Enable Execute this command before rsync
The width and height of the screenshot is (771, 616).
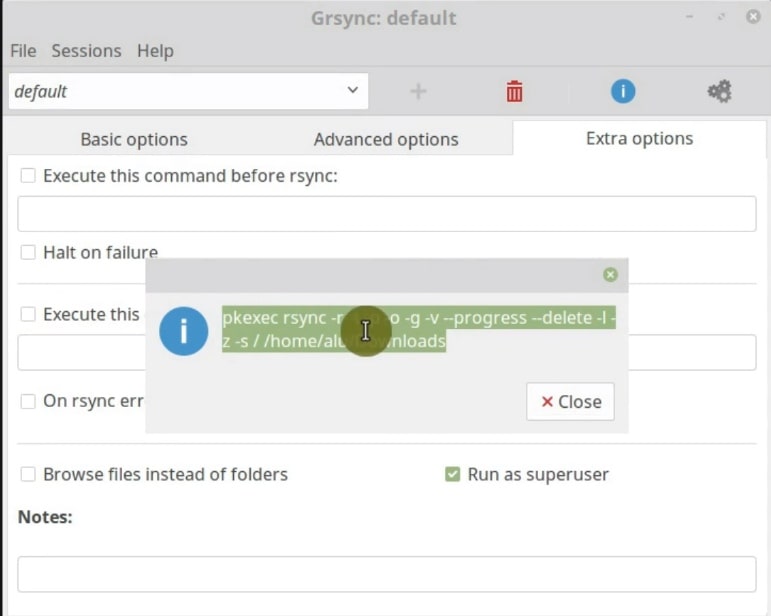tap(28, 176)
